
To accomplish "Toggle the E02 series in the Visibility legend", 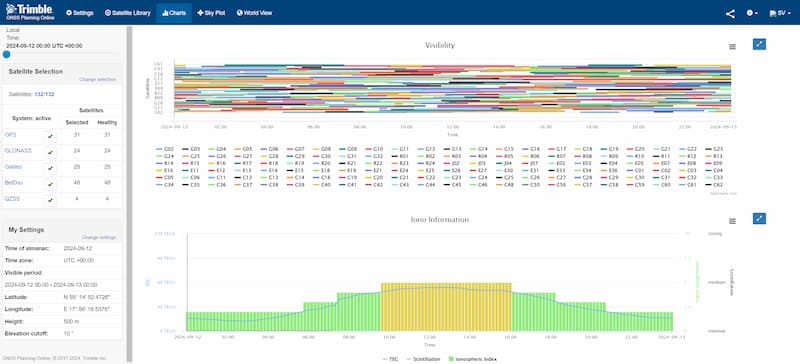I will 557,163.
